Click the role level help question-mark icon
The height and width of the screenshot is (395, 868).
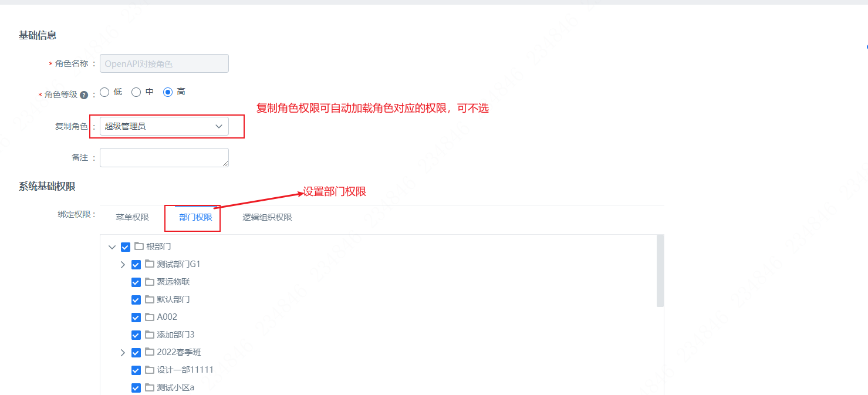coord(84,94)
